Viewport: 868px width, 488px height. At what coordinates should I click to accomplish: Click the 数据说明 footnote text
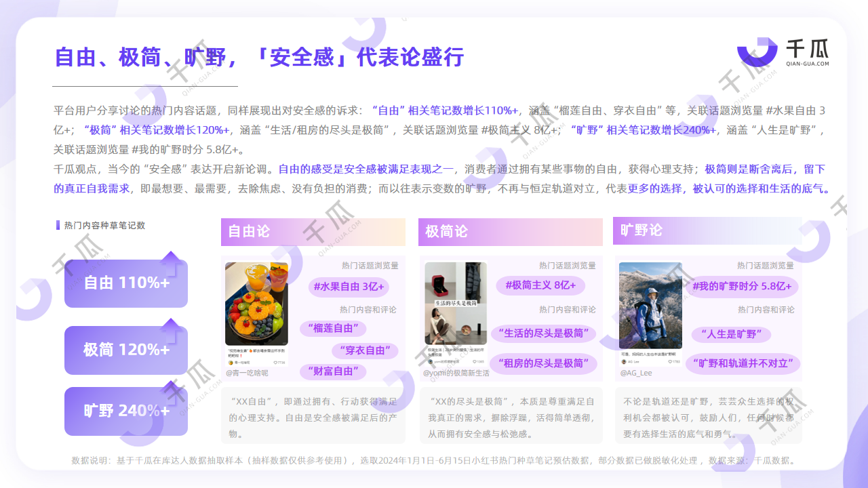tap(433, 461)
